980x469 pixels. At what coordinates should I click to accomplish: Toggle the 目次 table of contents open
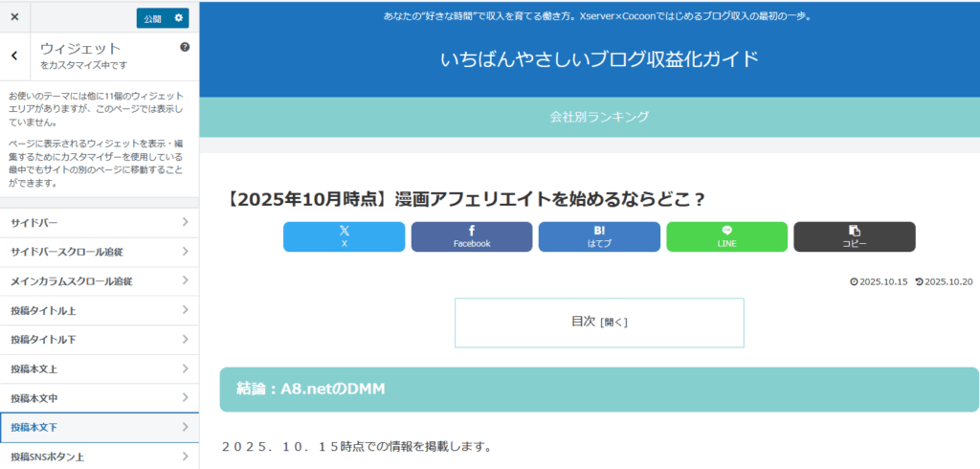(x=612, y=323)
